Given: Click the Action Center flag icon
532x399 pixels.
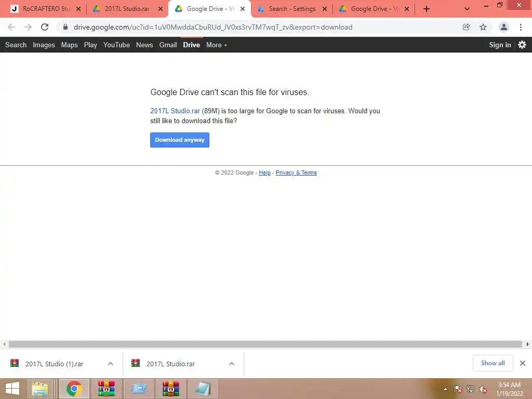Looking at the screenshot, I should point(458,389).
